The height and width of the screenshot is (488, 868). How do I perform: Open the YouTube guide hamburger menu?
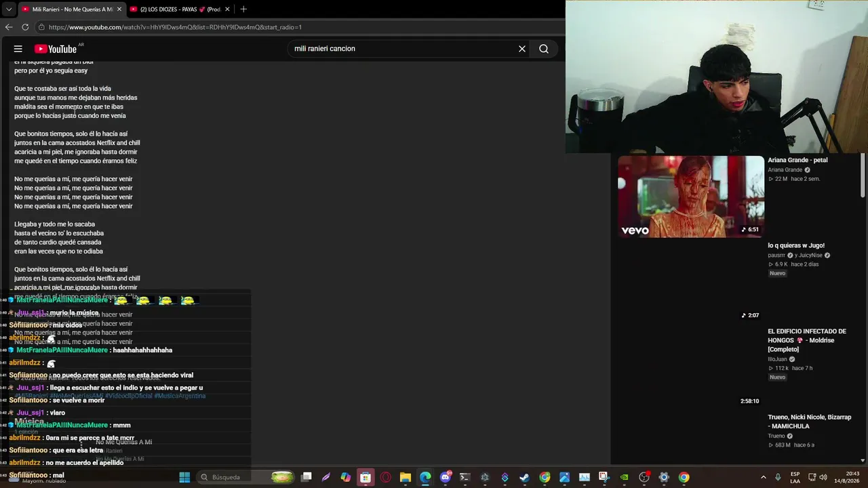point(18,49)
